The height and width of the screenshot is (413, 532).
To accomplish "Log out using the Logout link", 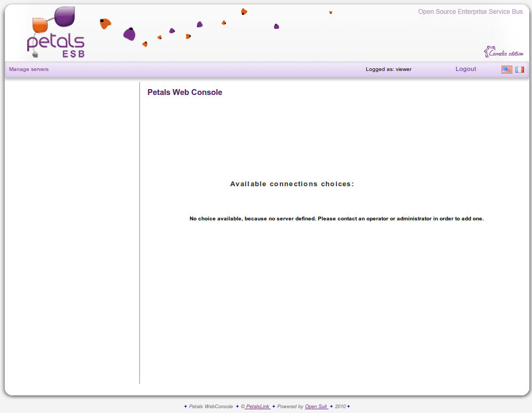I will coord(466,69).
